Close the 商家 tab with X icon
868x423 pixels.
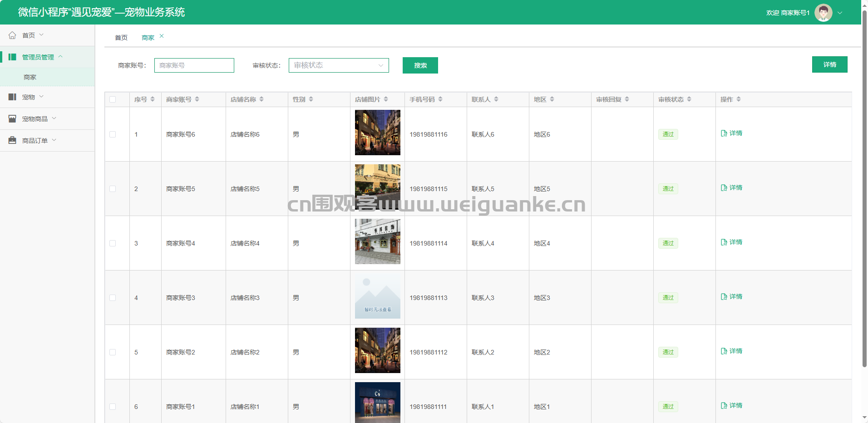[162, 36]
